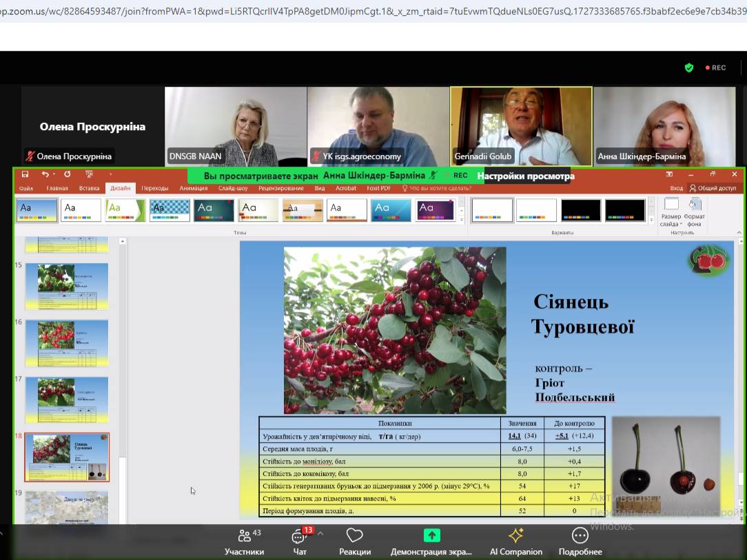Open the Foxit PDF tab
Viewport: 747px width, 560px height.
[379, 188]
